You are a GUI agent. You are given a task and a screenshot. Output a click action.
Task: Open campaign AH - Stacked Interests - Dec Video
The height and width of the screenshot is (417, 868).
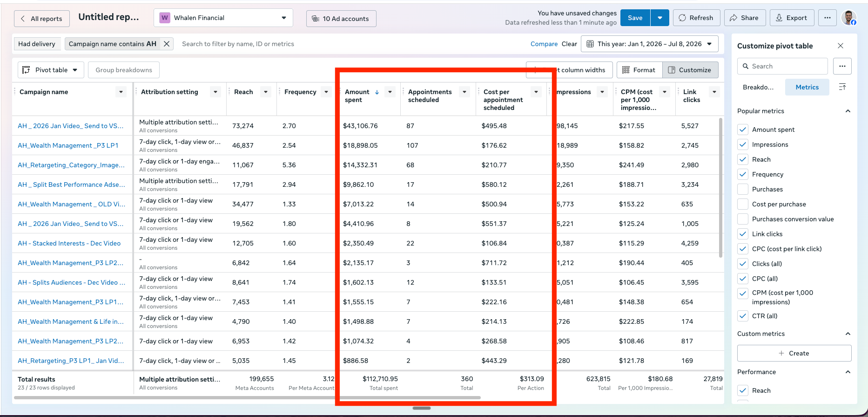click(69, 243)
